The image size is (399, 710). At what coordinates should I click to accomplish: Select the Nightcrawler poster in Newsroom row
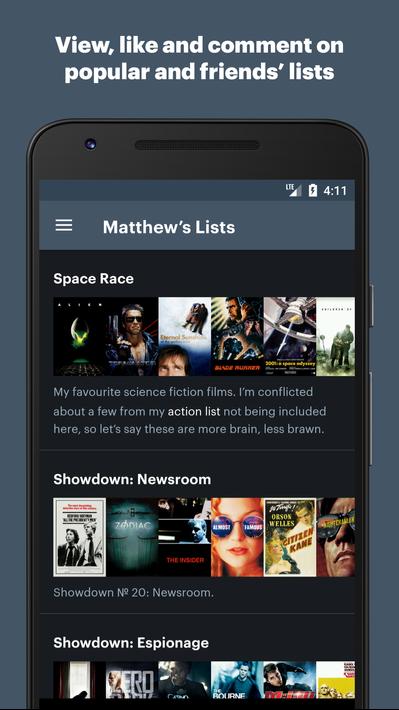(x=336, y=537)
